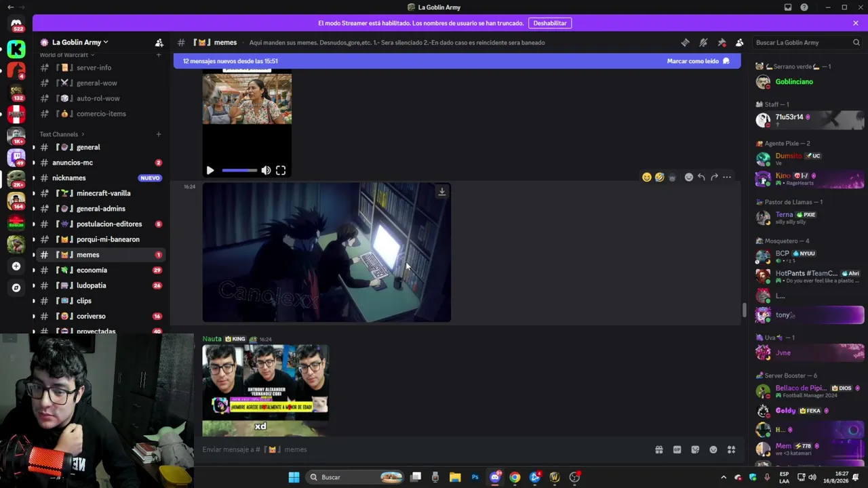
Task: Click the Nauta username on the message
Action: 212,339
